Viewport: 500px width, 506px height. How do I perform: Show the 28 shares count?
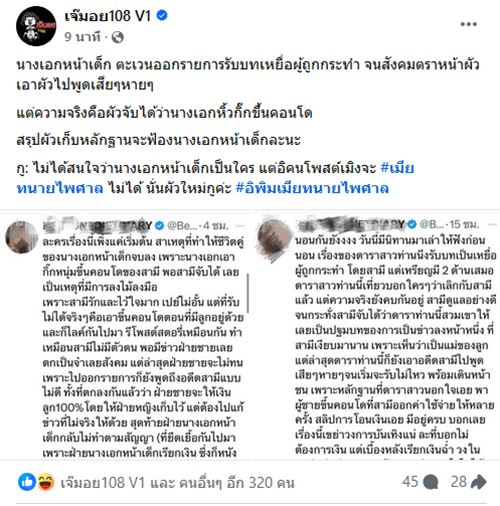[459, 482]
